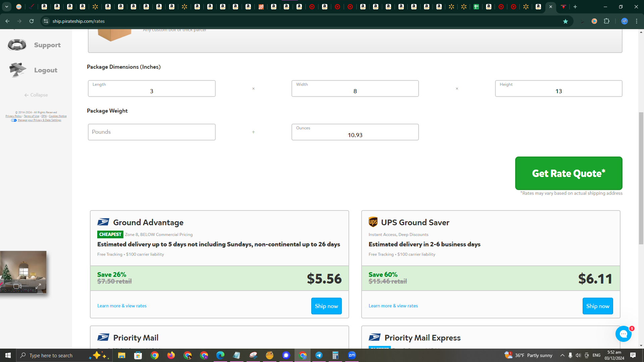This screenshot has width=644, height=362.
Task: Click the Width dimension field
Action: (x=355, y=88)
